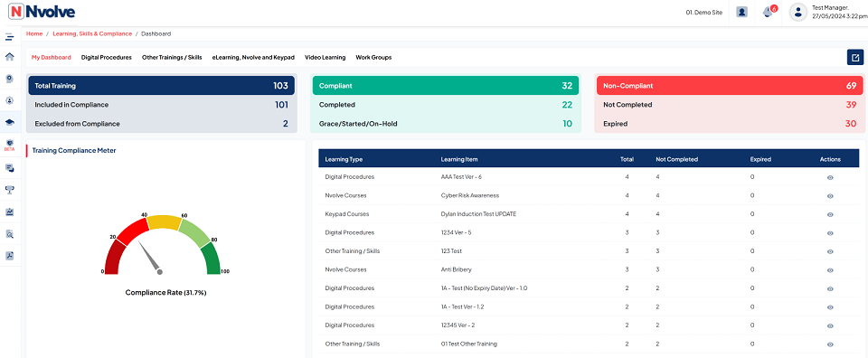The image size is (868, 358).
Task: Open the contact card icon in header
Action: [742, 12]
